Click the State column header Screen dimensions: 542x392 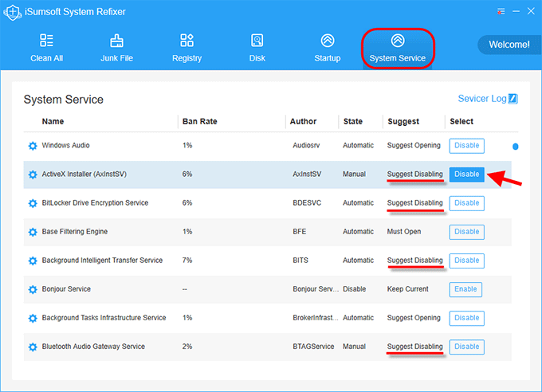[x=353, y=121]
